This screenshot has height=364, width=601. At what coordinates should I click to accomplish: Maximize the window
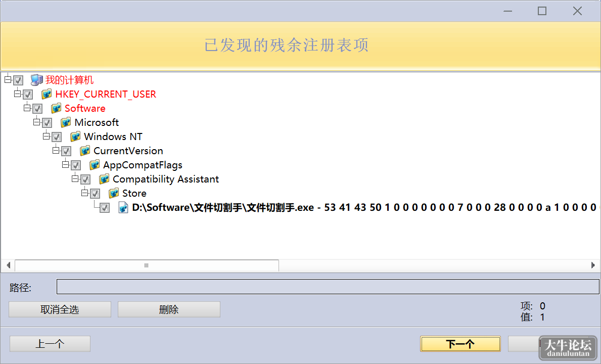542,11
